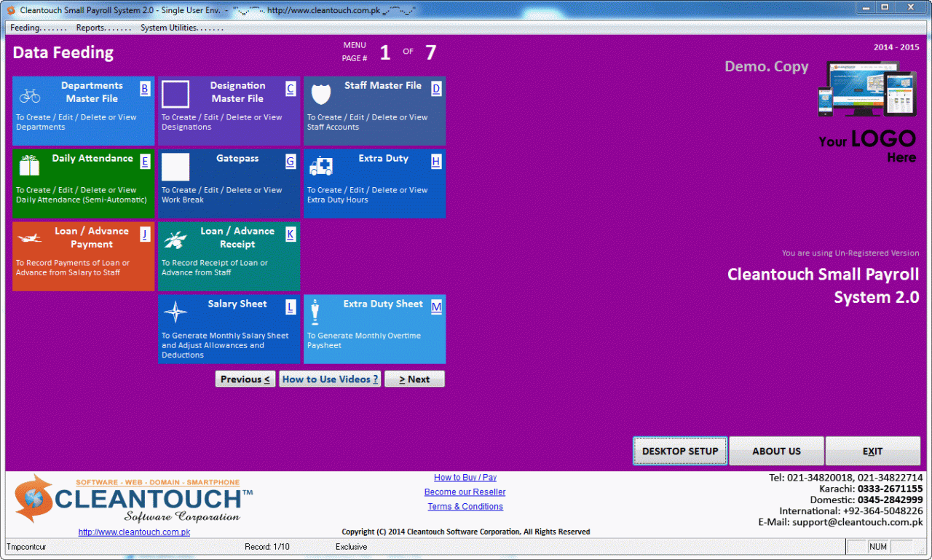The width and height of the screenshot is (932, 560).
Task: Click the DESKTOP SETUP button
Action: [680, 451]
